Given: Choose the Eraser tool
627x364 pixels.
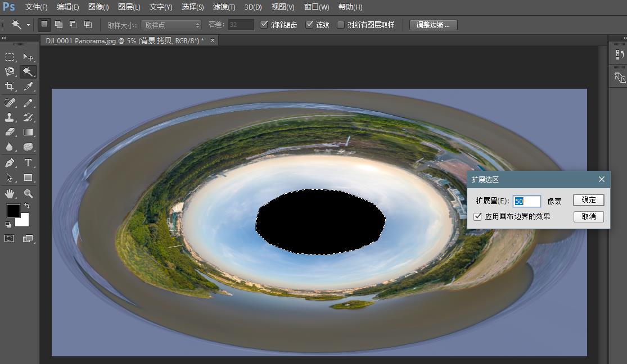Looking at the screenshot, I should (10, 132).
